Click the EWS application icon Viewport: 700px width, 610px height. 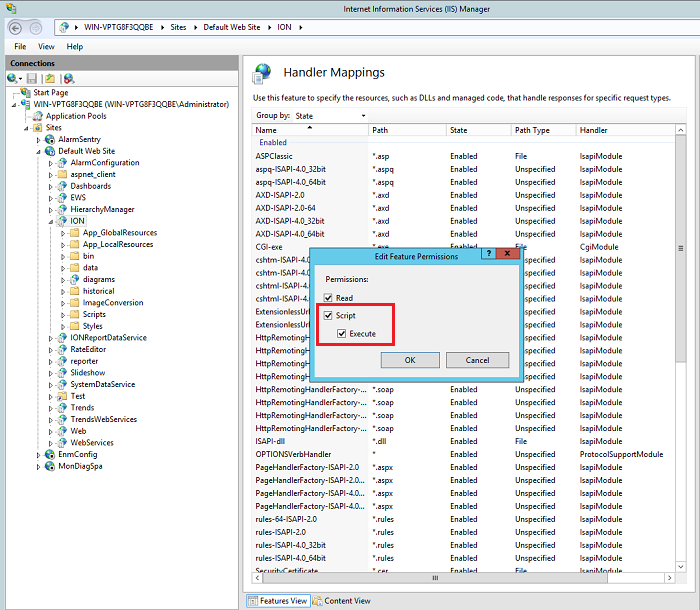(x=62, y=197)
